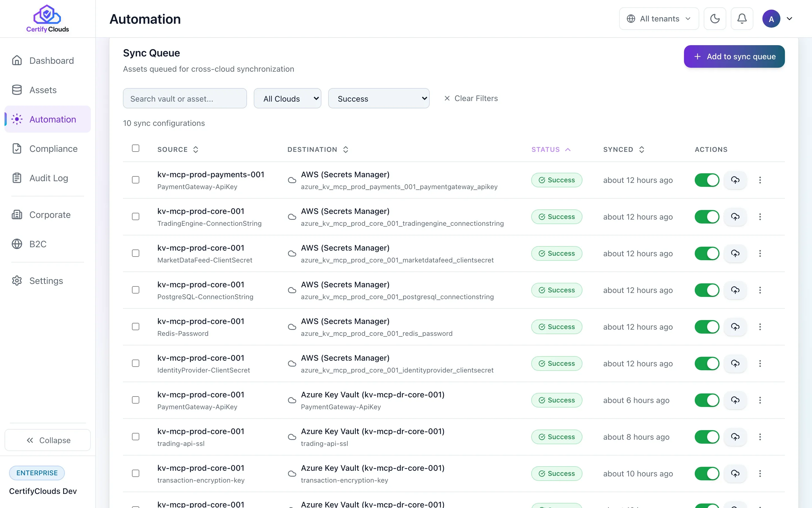Sync now for transaction-encryption-key row
This screenshot has height=508, width=812.
pyautogui.click(x=735, y=473)
